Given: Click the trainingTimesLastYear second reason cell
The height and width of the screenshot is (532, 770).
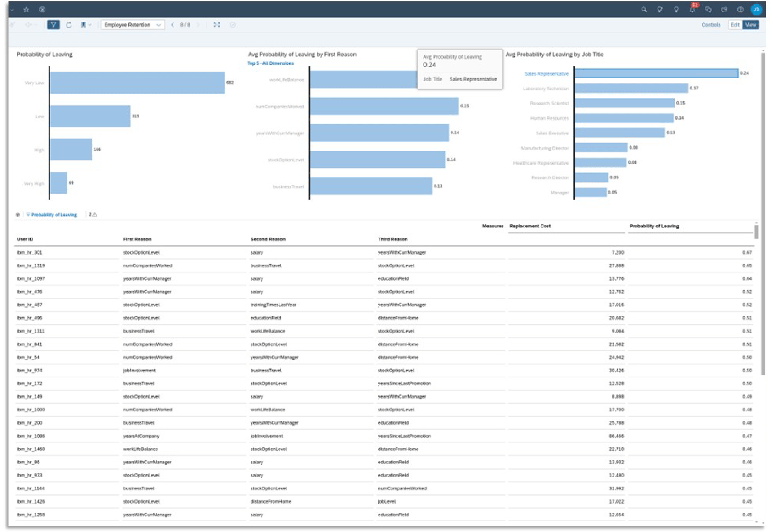Looking at the screenshot, I should click(273, 305).
